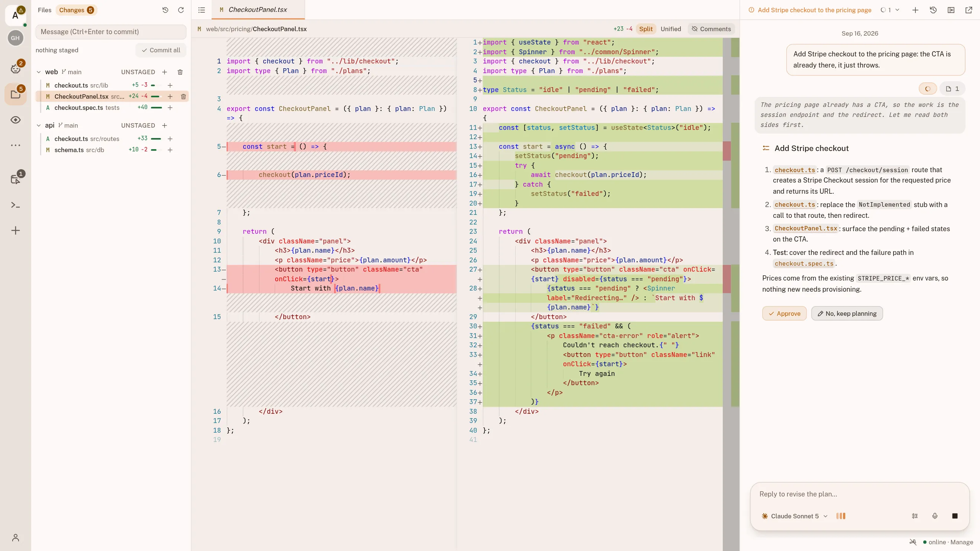Open the browser cursor icon with badge 1
This screenshot has width=980, height=551.
pyautogui.click(x=16, y=179)
